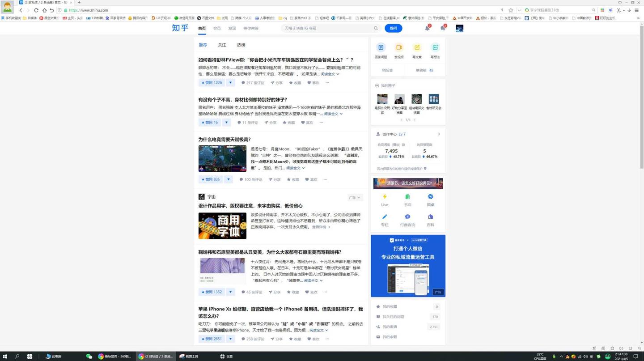
Task: Upvote 赞同 835 on the 电竞 post
Action: (210, 179)
